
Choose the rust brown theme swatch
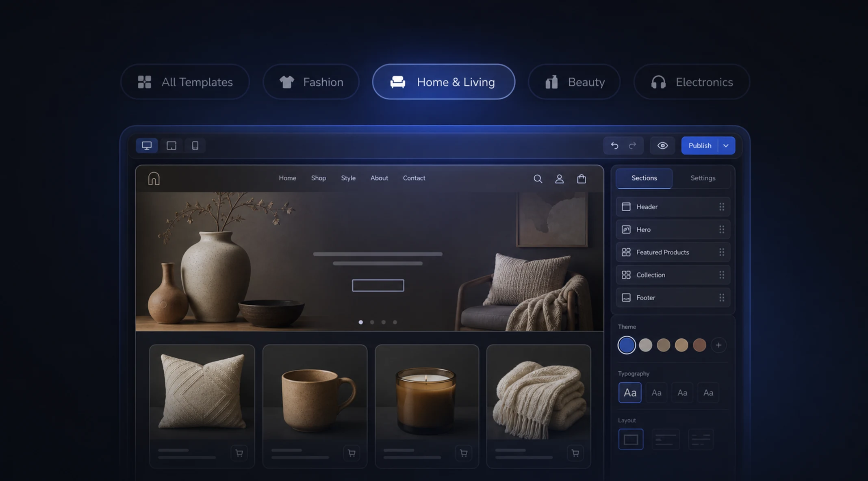pos(699,345)
